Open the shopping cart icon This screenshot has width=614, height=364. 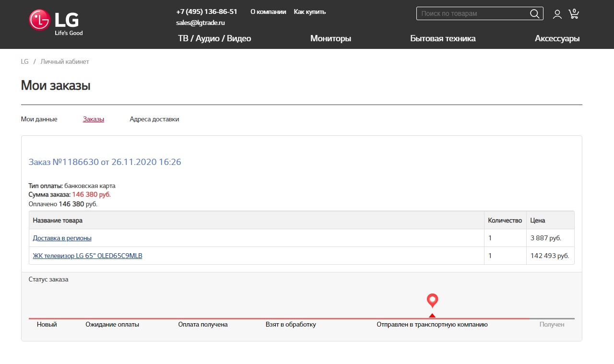tap(573, 14)
